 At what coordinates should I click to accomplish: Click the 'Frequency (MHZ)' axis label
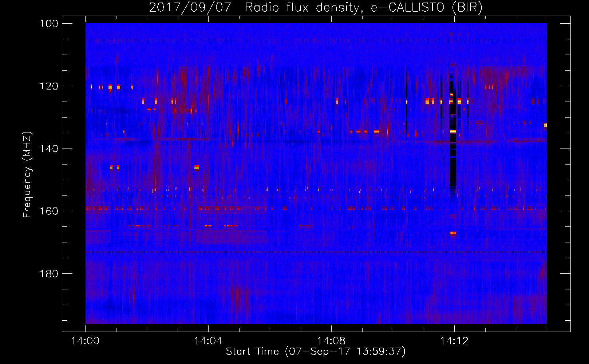27,174
